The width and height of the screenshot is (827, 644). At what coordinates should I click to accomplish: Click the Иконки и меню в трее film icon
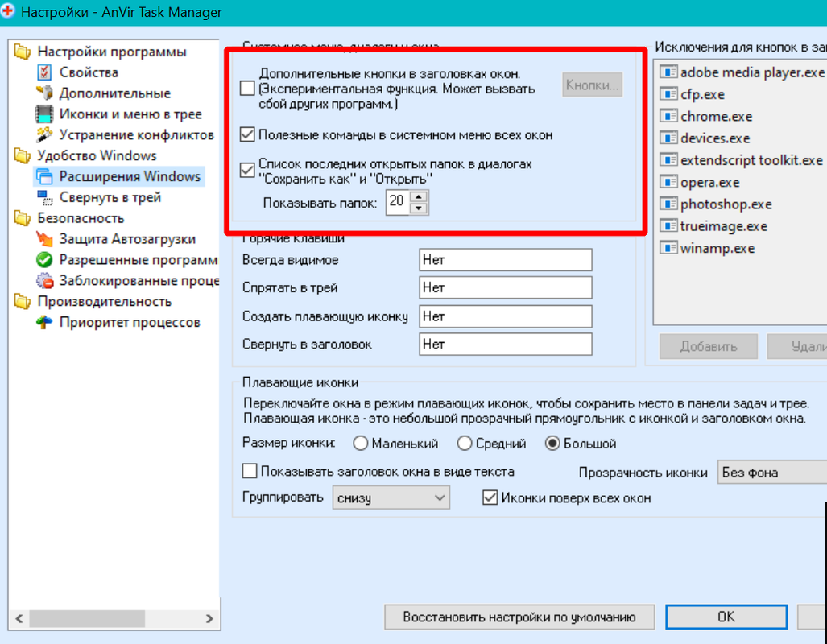44,114
